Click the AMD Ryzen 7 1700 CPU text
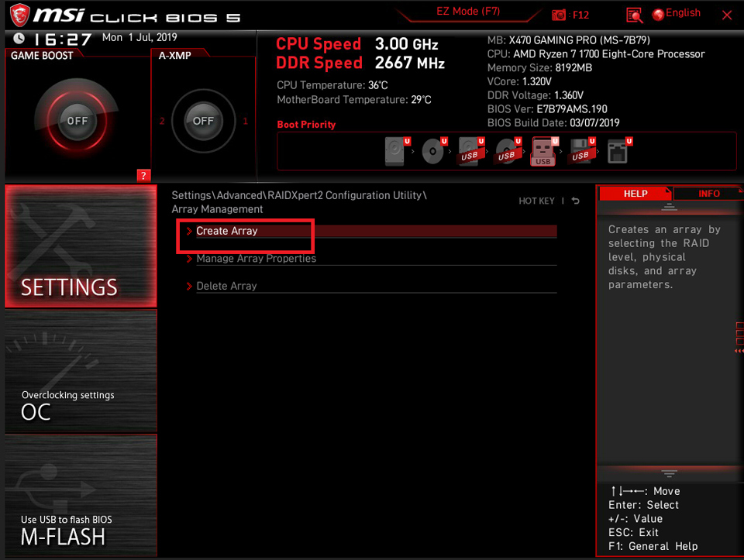Image resolution: width=744 pixels, height=560 pixels. 596,54
